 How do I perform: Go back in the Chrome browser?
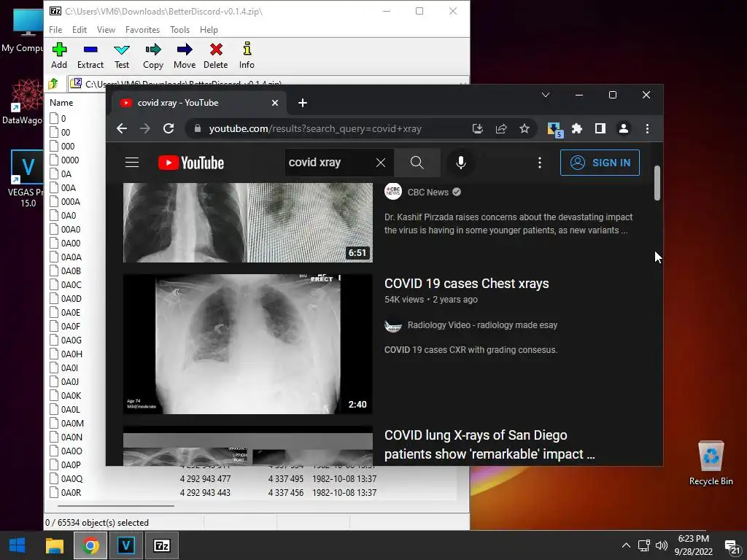point(122,128)
